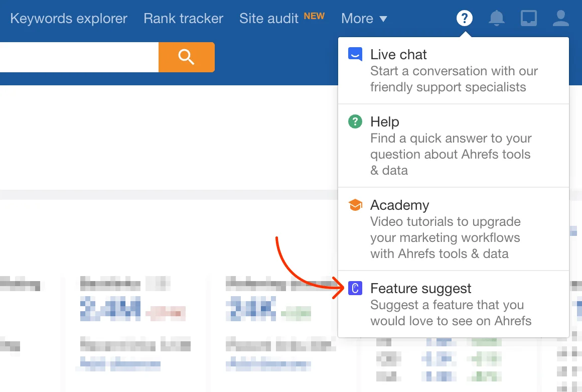The width and height of the screenshot is (582, 392).
Task: Open the Rank tracker section
Action: point(183,18)
